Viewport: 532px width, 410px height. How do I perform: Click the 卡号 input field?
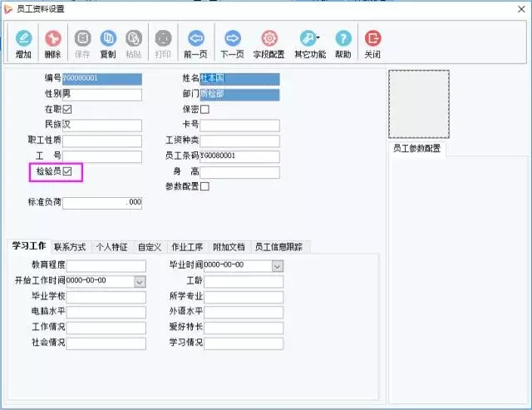click(239, 125)
